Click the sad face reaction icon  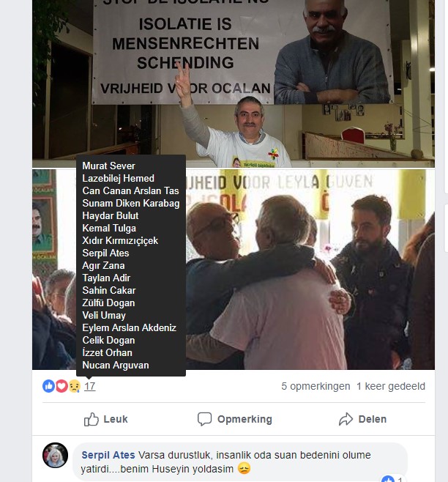pos(75,386)
